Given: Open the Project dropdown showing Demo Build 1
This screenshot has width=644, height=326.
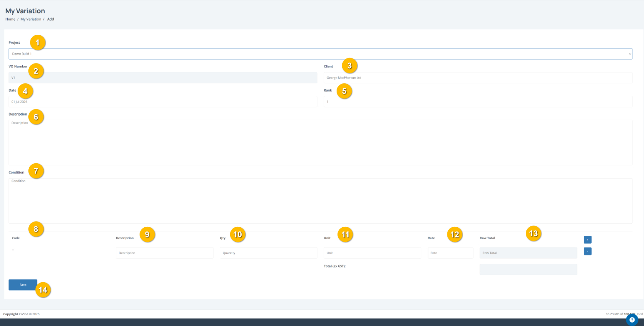Looking at the screenshot, I should pos(320,54).
